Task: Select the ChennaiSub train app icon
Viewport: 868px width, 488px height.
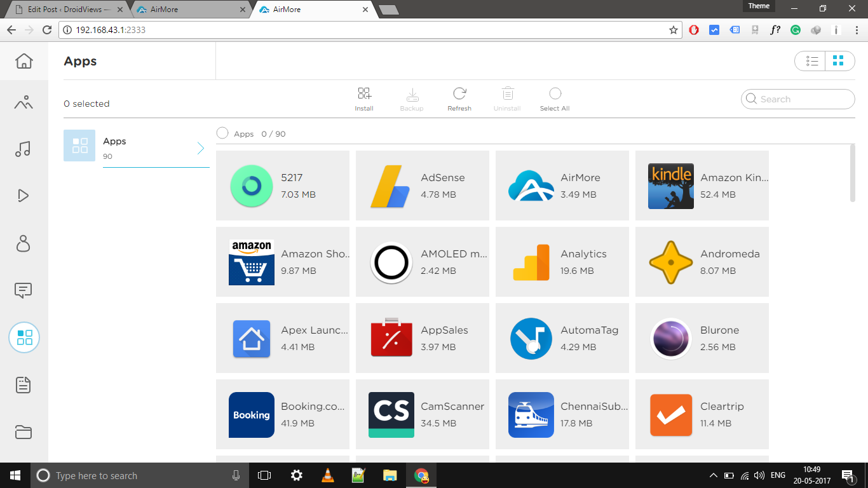Action: [531, 415]
